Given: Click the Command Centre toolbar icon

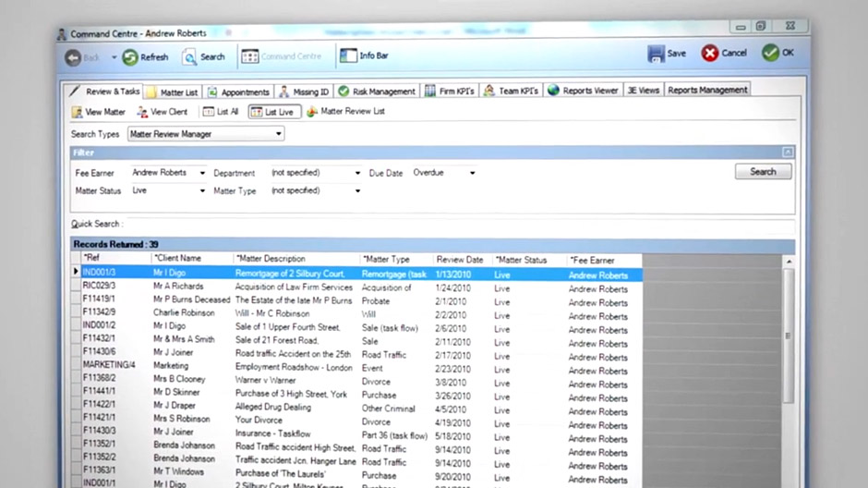Looking at the screenshot, I should 249,56.
